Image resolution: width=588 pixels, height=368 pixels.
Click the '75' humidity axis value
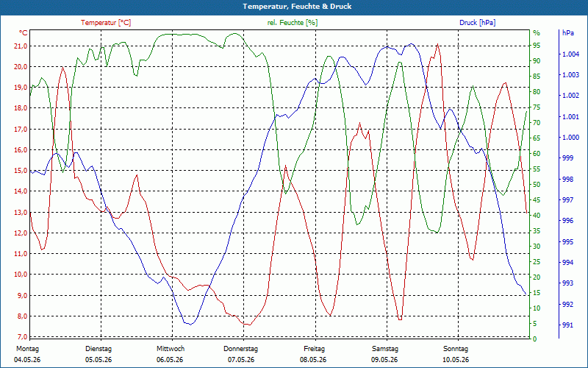click(537, 107)
